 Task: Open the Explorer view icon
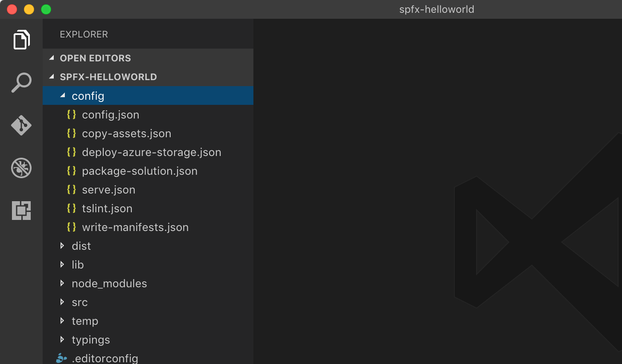click(21, 40)
